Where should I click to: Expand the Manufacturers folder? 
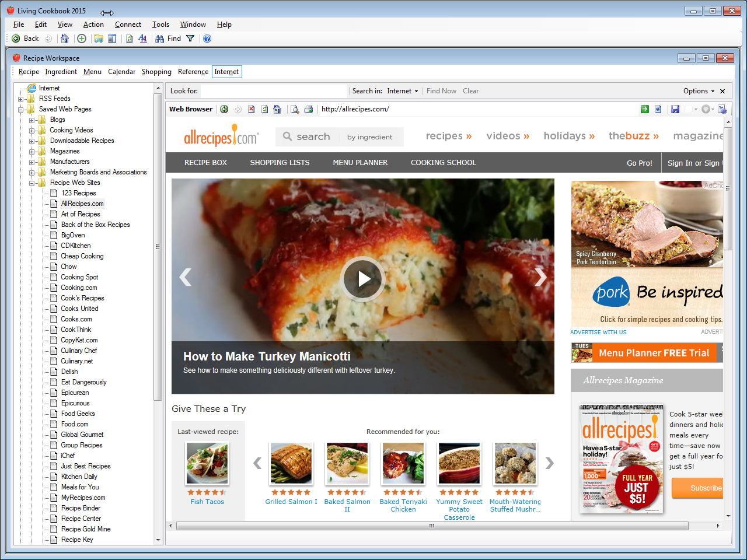(32, 162)
